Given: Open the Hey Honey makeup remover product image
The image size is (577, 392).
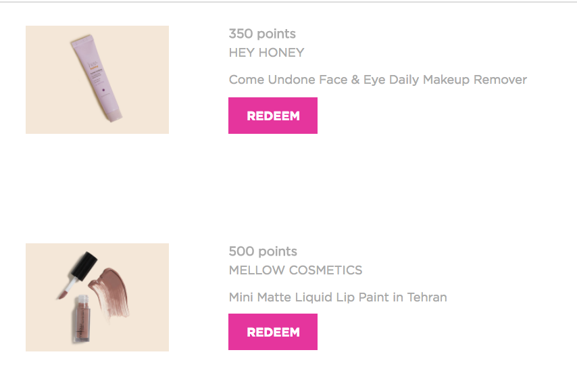Looking at the screenshot, I should pyautogui.click(x=97, y=80).
